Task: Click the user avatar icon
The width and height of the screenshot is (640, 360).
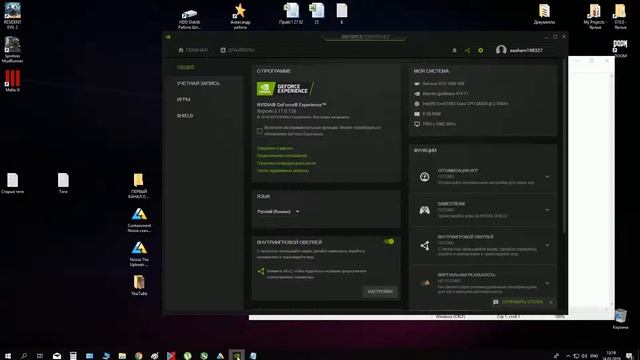Action: click(501, 50)
